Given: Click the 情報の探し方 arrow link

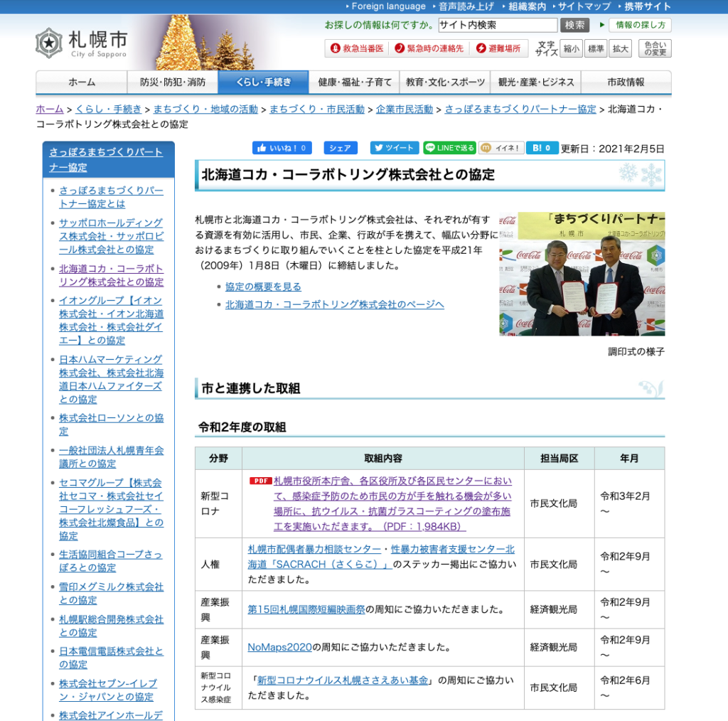Looking at the screenshot, I should [641, 25].
